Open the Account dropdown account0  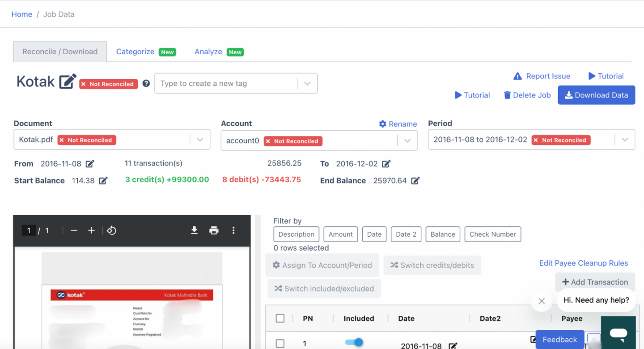[x=319, y=140]
